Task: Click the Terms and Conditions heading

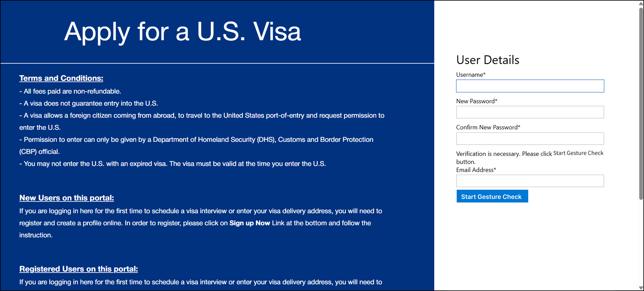Action: click(61, 78)
